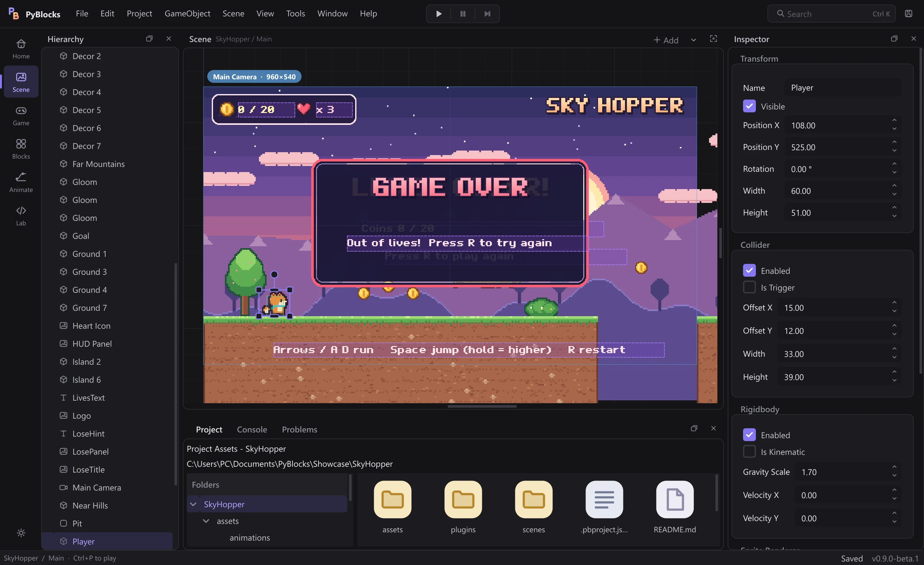Switch to the Console tab
Image resolution: width=924 pixels, height=565 pixels.
coord(252,429)
